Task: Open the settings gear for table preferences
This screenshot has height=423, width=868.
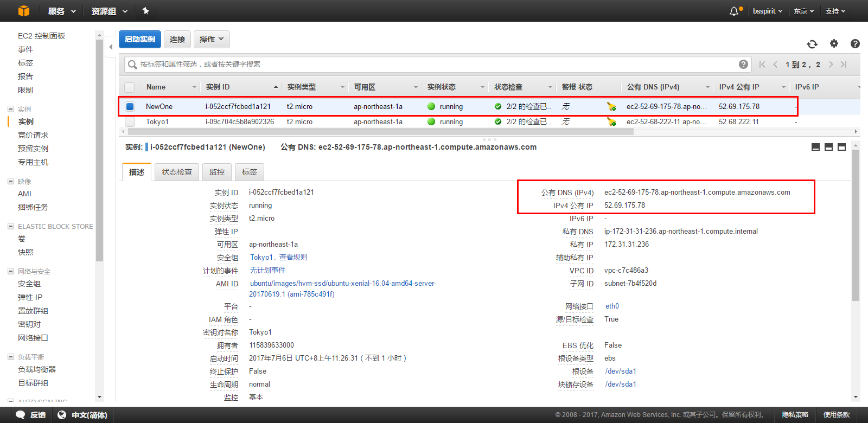Action: coord(834,43)
